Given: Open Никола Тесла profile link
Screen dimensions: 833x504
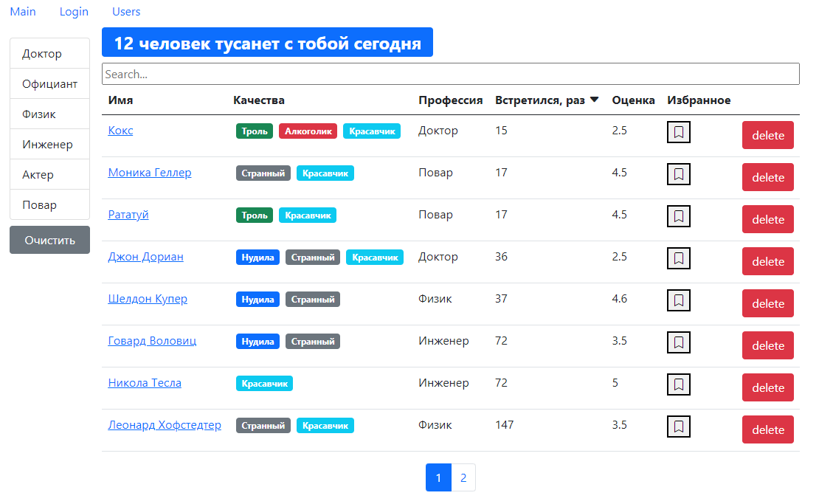Looking at the screenshot, I should [x=145, y=383].
